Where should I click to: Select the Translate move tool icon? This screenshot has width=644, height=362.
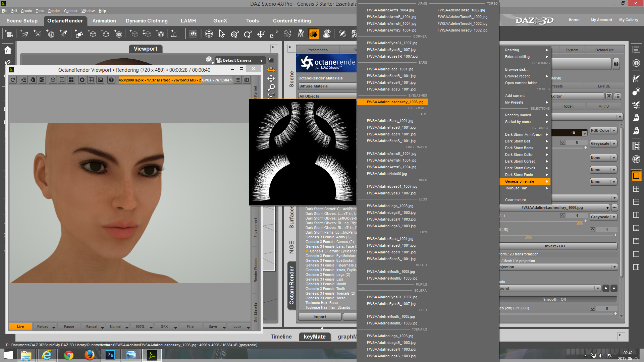pos(261,34)
